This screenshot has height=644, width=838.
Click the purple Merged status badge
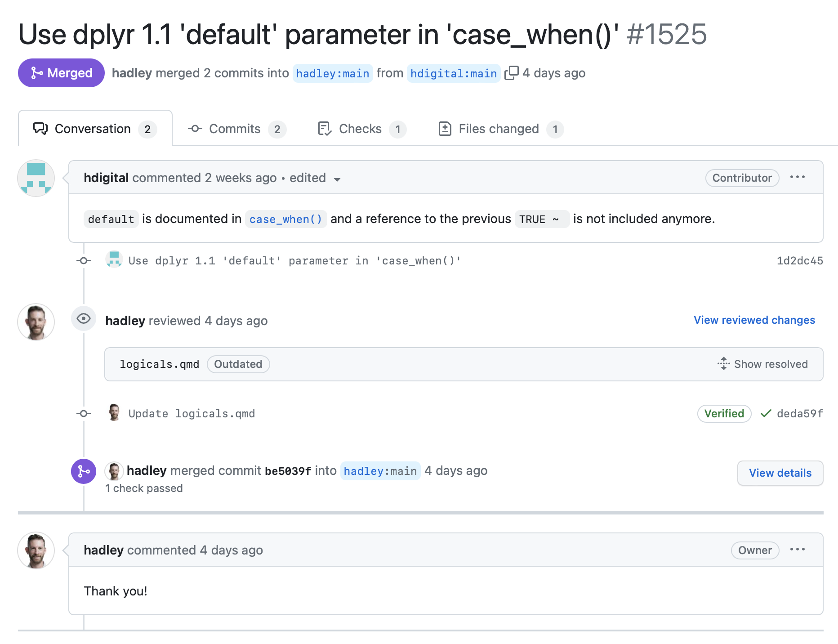coord(61,73)
